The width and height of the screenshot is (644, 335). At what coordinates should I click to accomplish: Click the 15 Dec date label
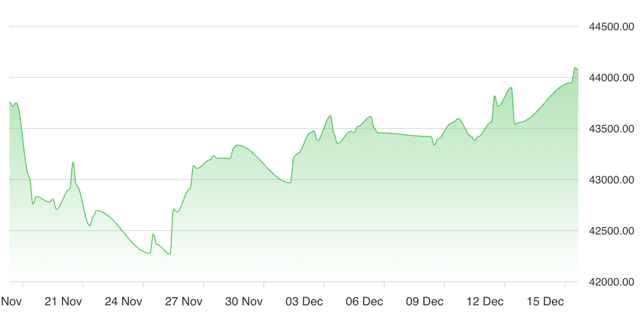545,302
